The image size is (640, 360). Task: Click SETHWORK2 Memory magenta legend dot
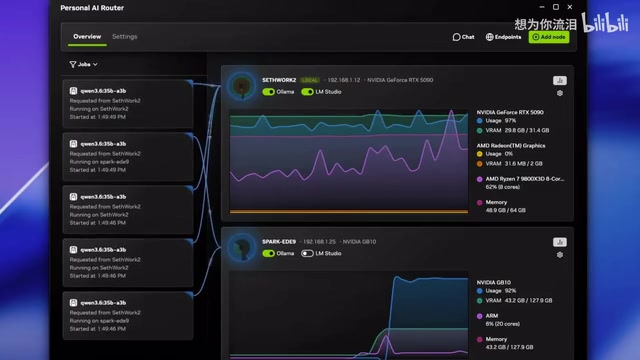coord(480,202)
